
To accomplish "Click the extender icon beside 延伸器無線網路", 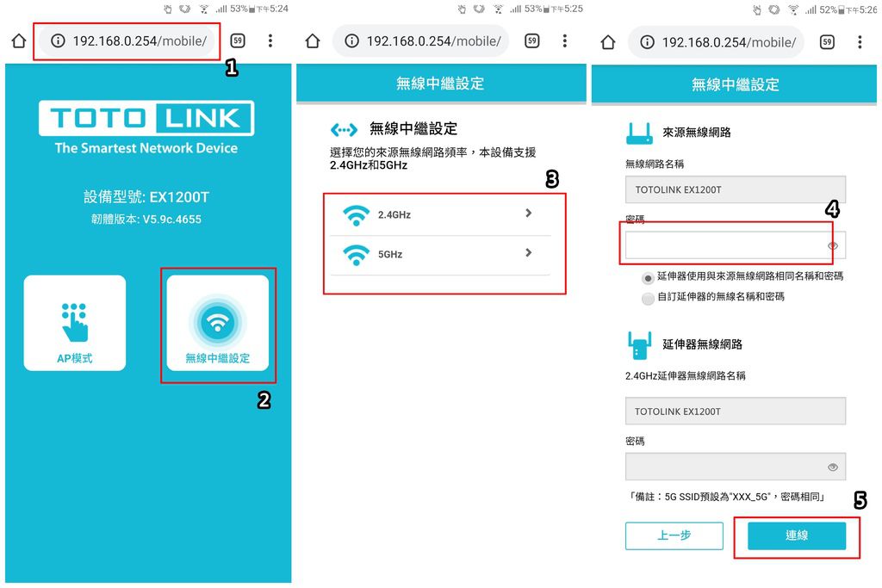I will pyautogui.click(x=640, y=345).
